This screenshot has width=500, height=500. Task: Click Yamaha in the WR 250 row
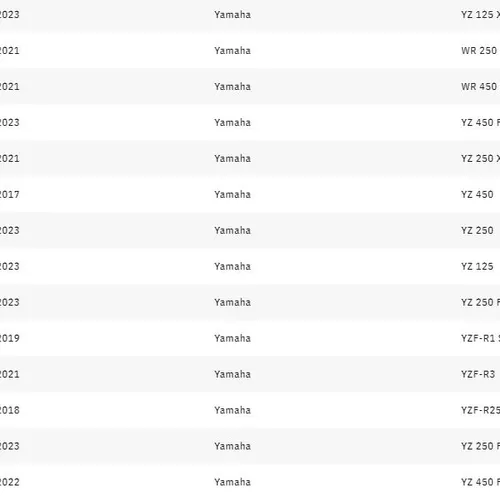[x=232, y=51]
